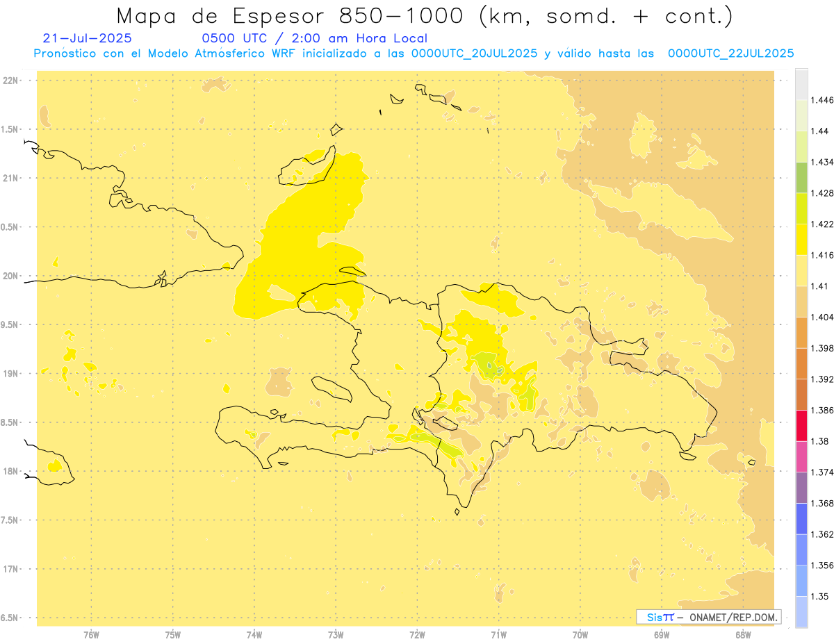This screenshot has width=834, height=644.
Task: Click the '1.398' colorbar value
Action: (x=823, y=349)
